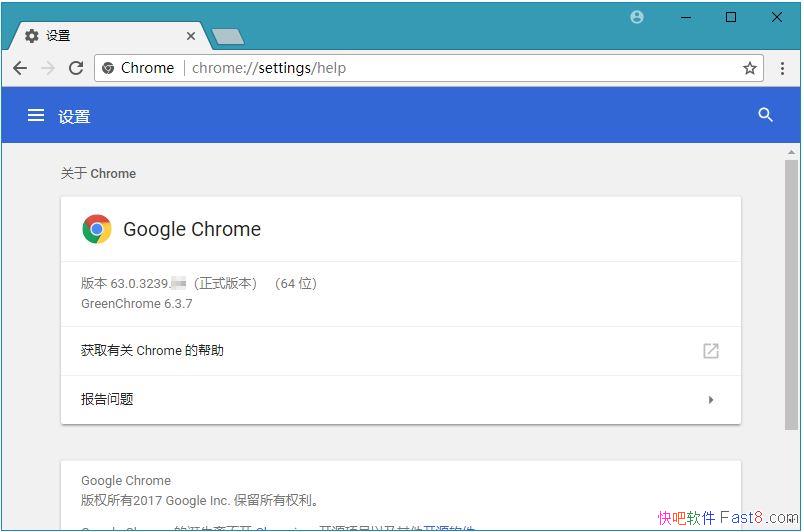Click the search magnifier in settings header
This screenshot has width=804, height=532.
tap(765, 115)
